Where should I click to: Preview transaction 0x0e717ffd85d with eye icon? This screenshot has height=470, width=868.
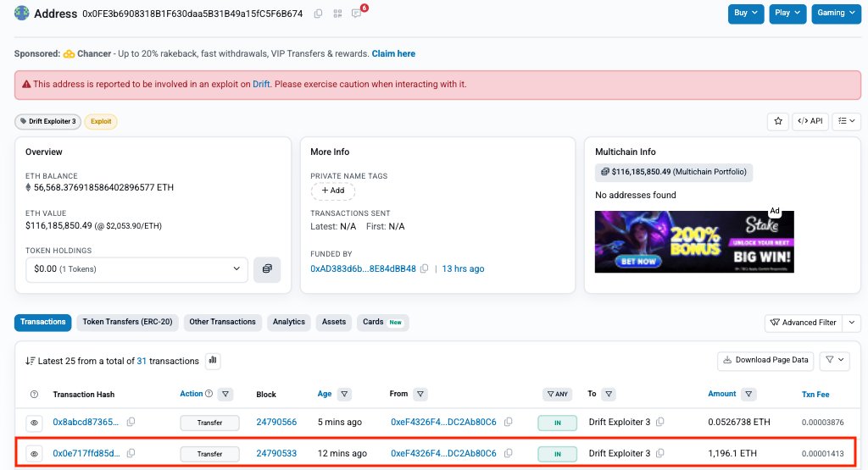35,454
